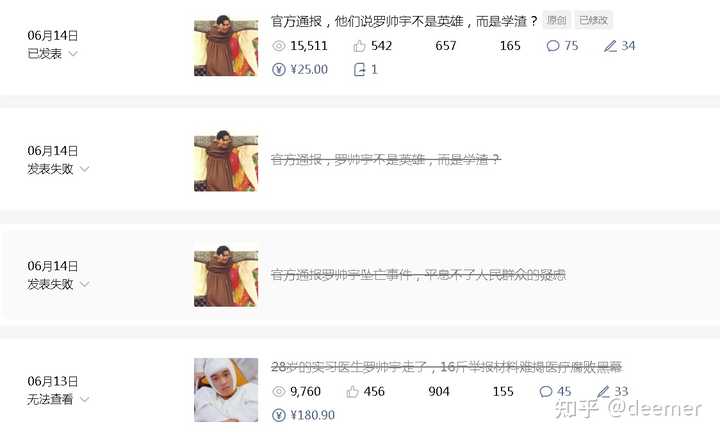Click the yuan icon beside ¥180.90

tap(279, 416)
